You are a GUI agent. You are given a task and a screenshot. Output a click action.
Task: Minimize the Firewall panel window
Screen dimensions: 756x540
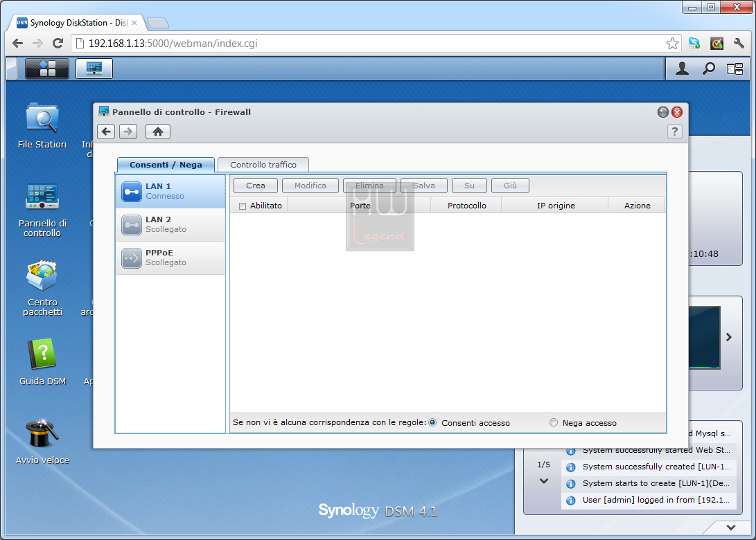point(663,112)
